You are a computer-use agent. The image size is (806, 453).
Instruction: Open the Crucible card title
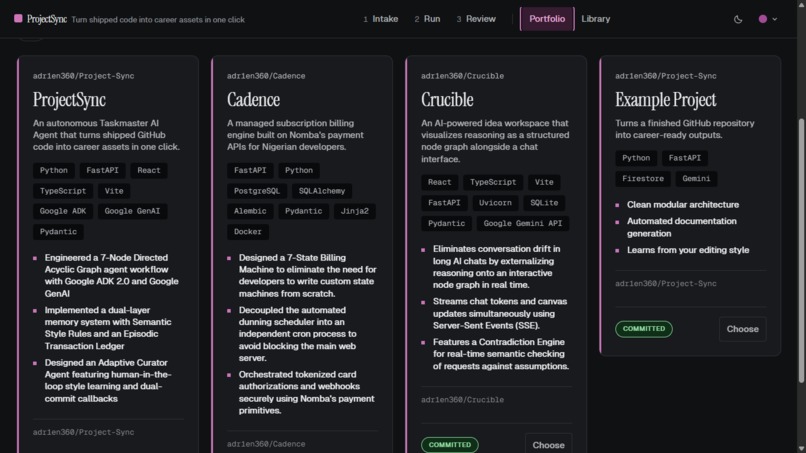coord(447,100)
